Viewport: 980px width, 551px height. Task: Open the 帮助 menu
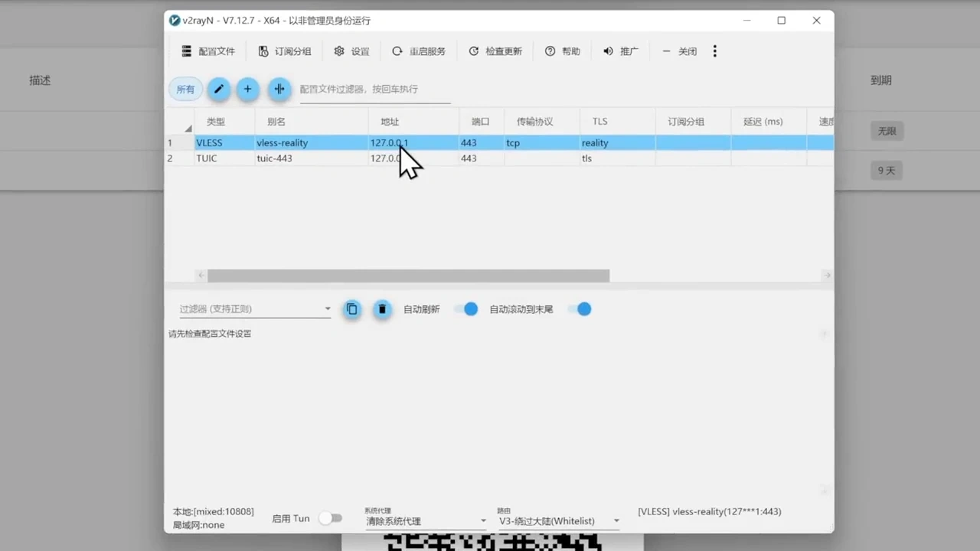(x=562, y=51)
